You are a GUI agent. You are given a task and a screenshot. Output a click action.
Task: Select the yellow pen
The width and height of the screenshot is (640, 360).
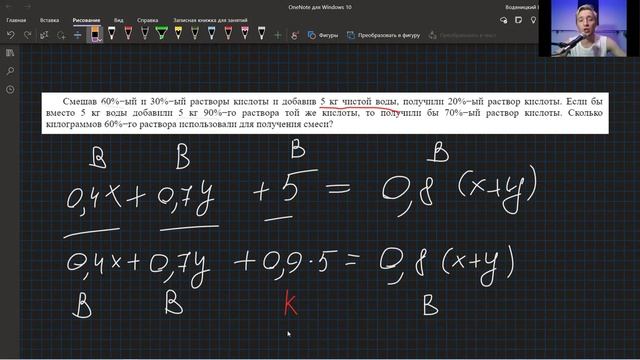pos(178,33)
